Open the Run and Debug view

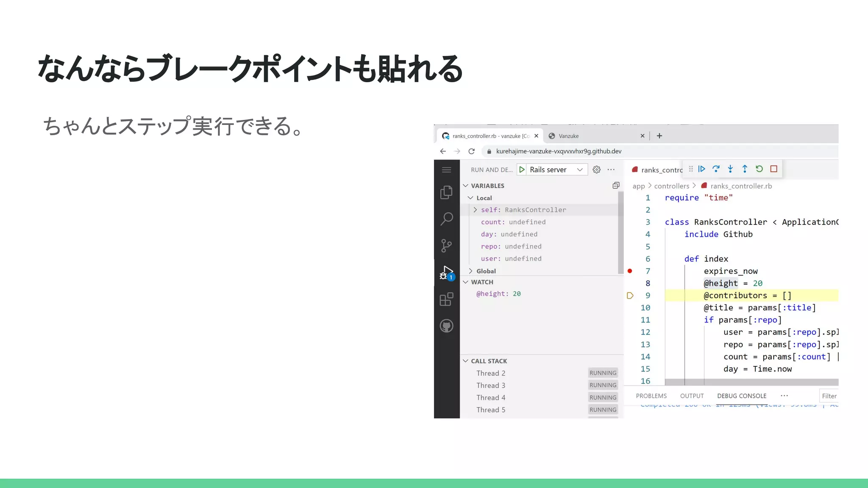[446, 273]
